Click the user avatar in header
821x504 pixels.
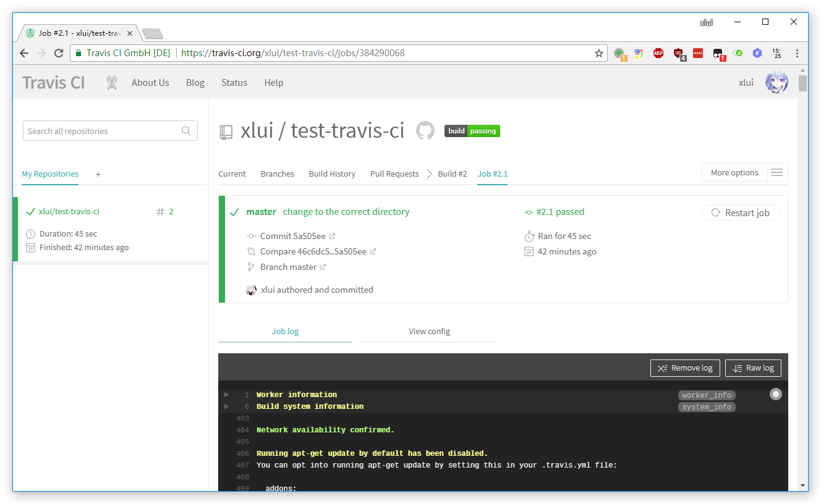click(776, 82)
